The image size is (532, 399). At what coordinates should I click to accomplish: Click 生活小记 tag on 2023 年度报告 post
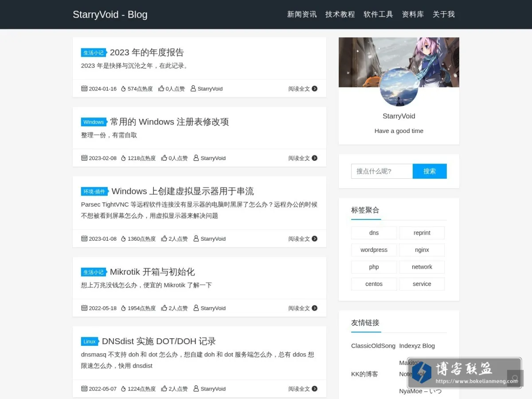pyautogui.click(x=94, y=53)
